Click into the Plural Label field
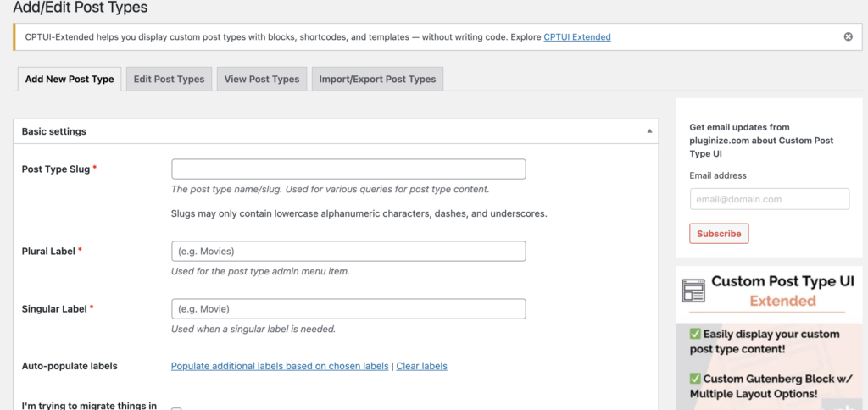 348,252
